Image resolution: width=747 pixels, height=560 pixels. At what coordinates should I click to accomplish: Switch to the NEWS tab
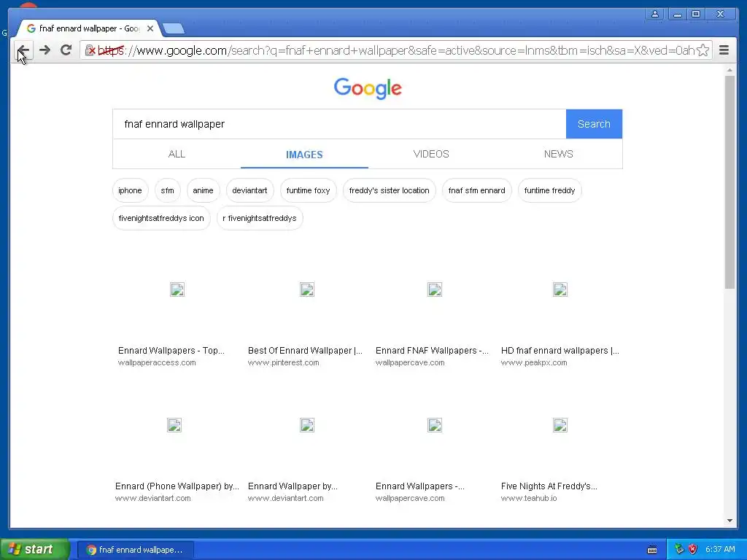[x=558, y=154]
